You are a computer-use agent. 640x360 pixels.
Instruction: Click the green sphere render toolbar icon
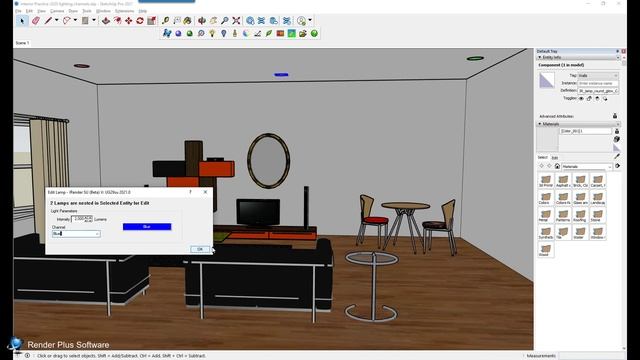click(x=189, y=33)
